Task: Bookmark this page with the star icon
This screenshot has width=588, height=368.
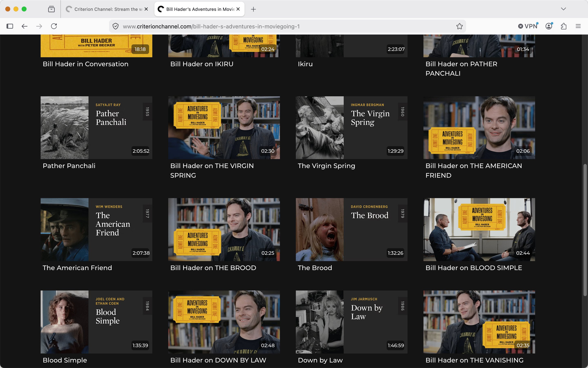Action: (x=459, y=26)
